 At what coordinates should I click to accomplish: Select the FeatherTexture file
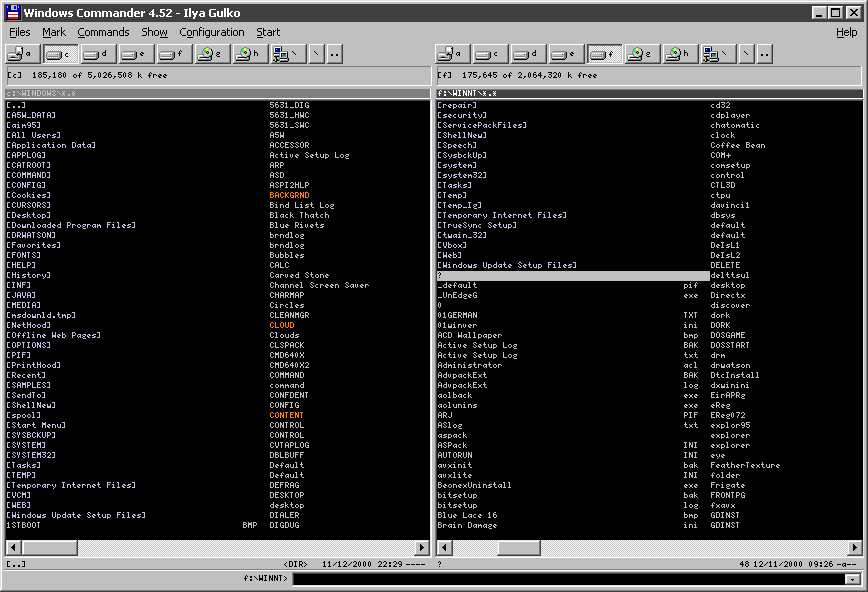click(x=745, y=465)
